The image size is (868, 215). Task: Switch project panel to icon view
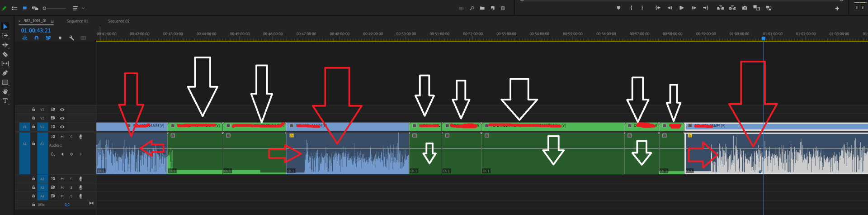[x=24, y=8]
